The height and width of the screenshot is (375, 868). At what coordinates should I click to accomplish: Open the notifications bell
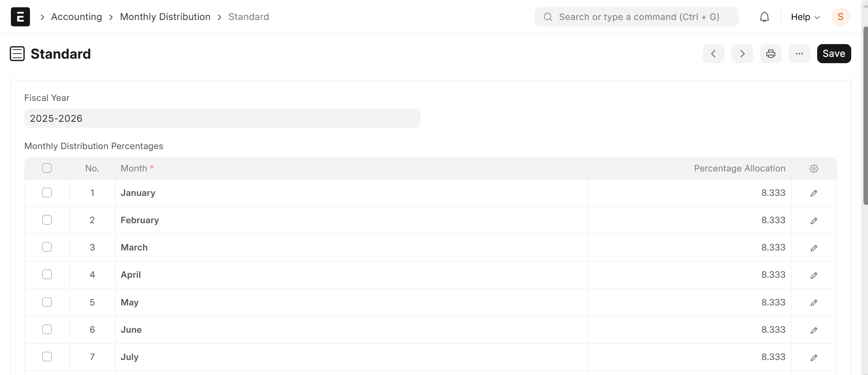click(x=764, y=17)
